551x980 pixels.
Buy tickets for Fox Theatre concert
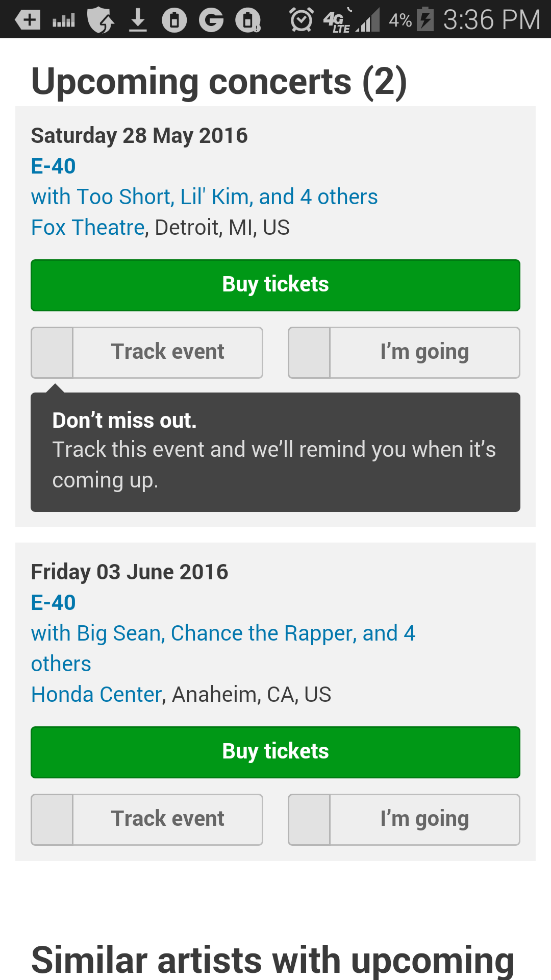click(x=275, y=285)
